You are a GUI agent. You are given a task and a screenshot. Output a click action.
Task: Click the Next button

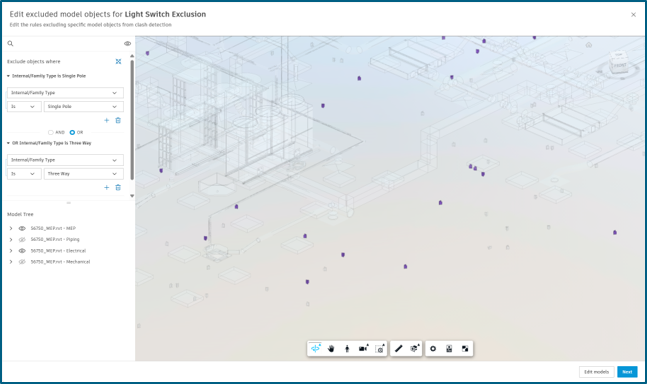click(627, 372)
